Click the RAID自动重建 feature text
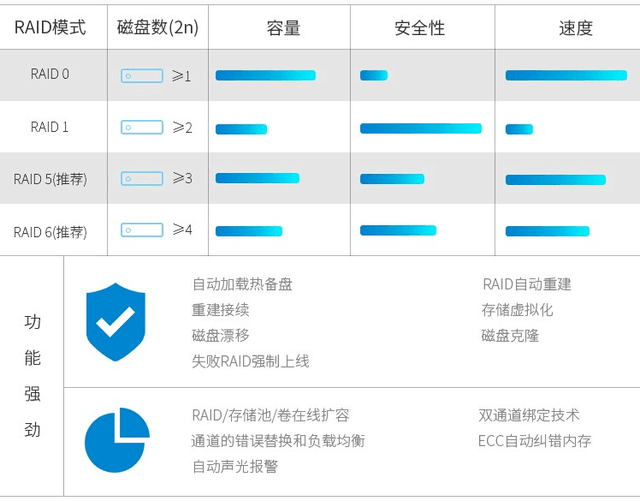 point(527,284)
